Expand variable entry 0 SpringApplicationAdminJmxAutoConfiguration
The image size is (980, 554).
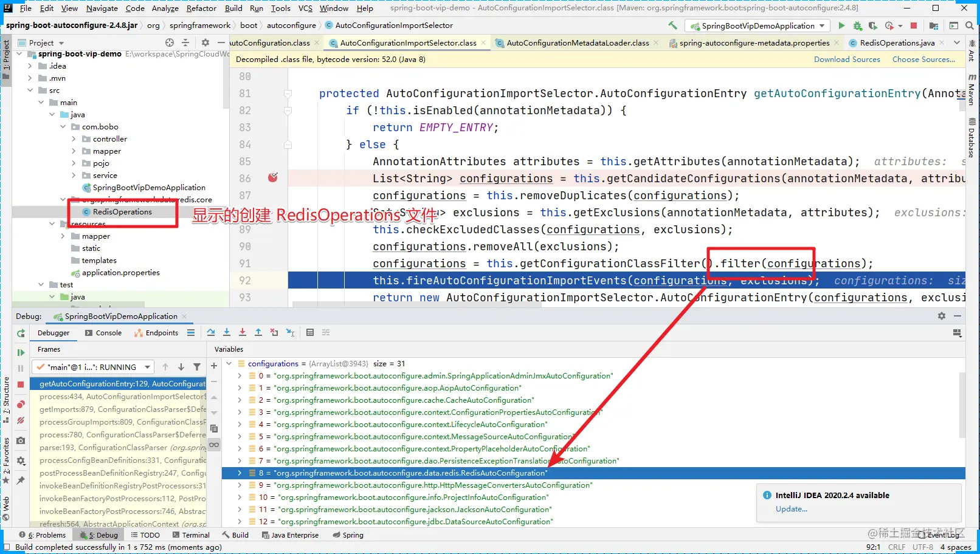240,375
